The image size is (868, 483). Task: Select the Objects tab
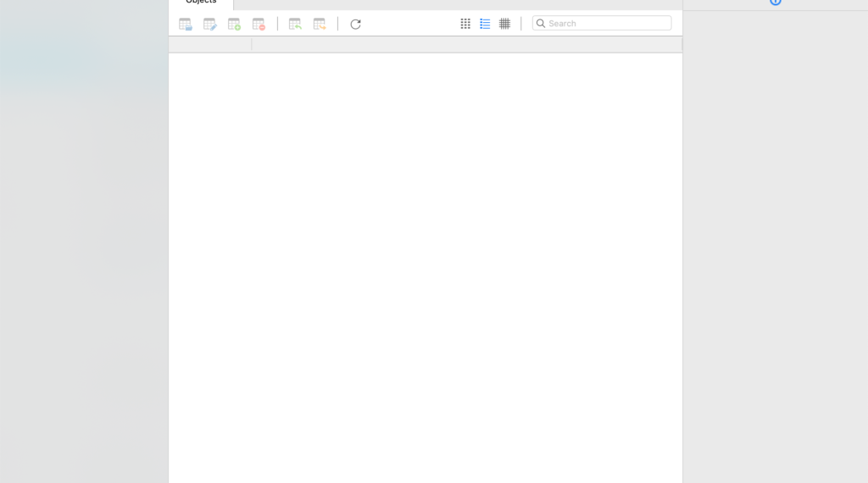[202, 3]
